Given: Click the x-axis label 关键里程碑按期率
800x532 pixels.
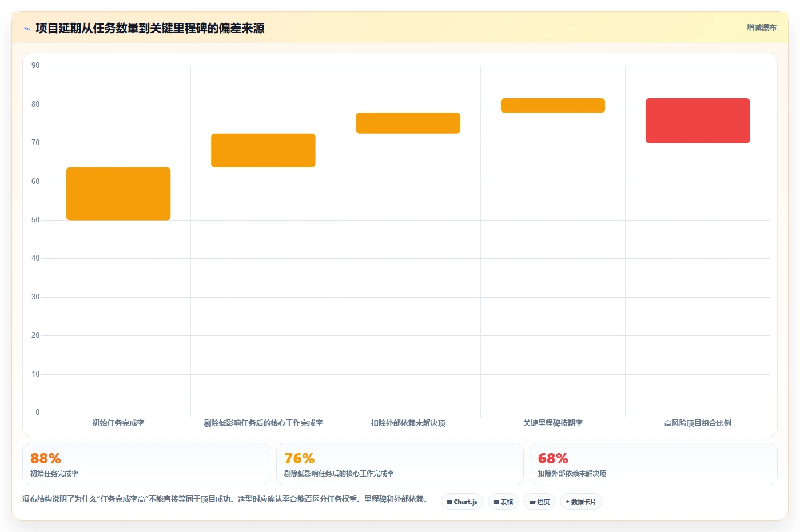Looking at the screenshot, I should (553, 423).
